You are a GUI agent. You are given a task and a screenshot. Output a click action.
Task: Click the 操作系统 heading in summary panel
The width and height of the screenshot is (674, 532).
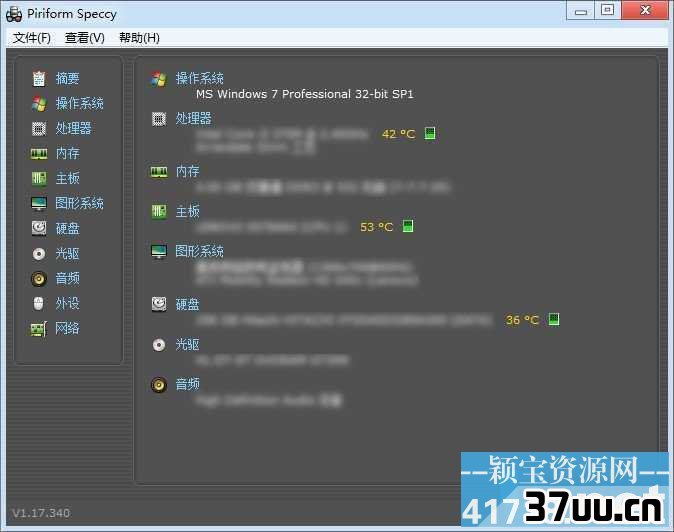[x=199, y=78]
